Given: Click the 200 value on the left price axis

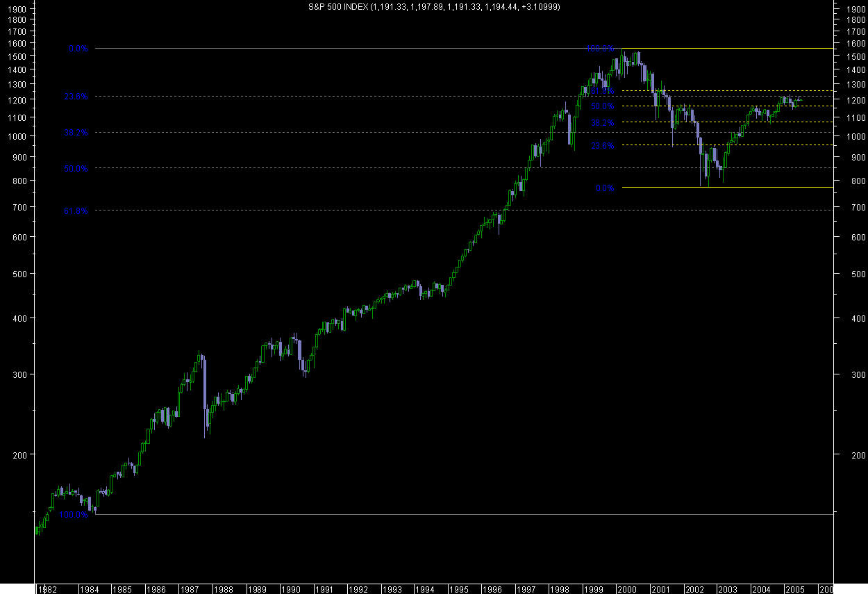Looking at the screenshot, I should (20, 455).
